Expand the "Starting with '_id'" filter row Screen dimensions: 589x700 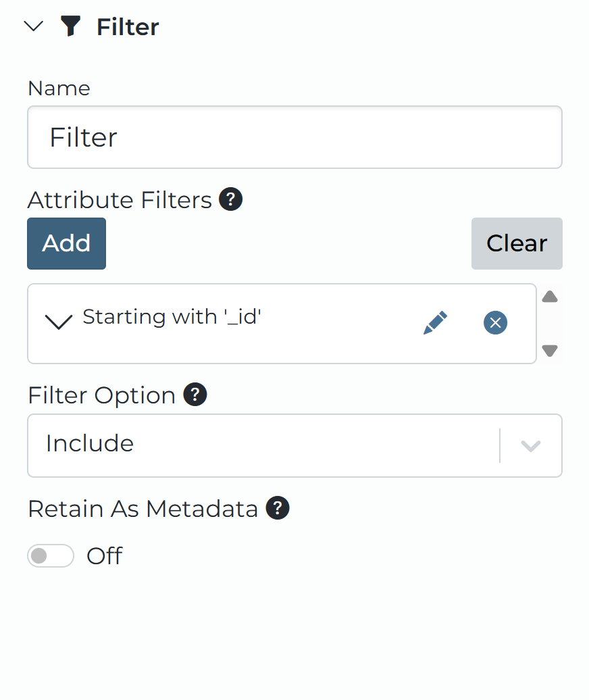[59, 322]
